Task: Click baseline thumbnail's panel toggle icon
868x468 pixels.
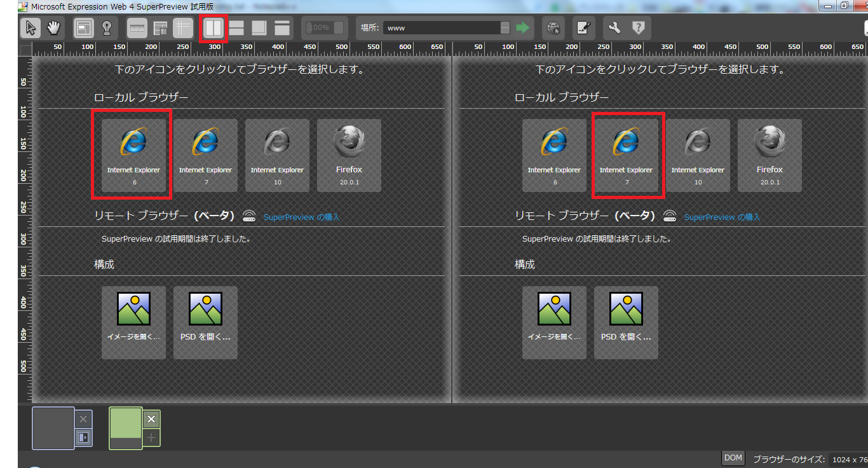Action: (x=83, y=437)
